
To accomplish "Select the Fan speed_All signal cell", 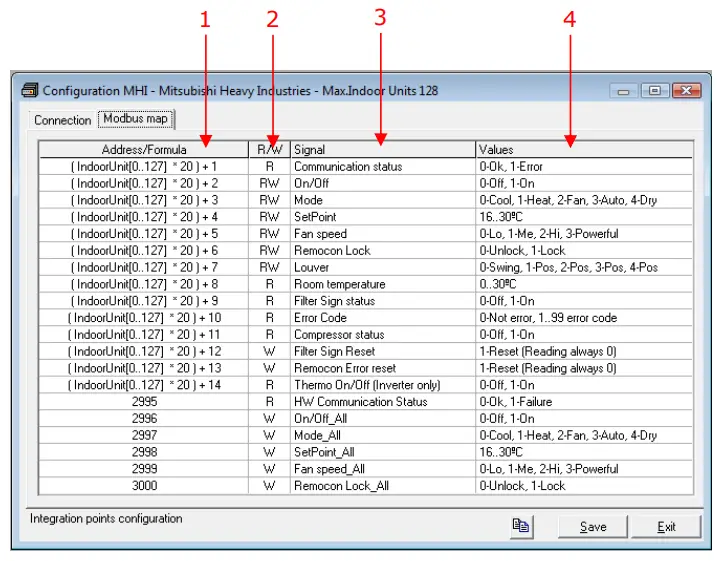I will pyautogui.click(x=383, y=469).
